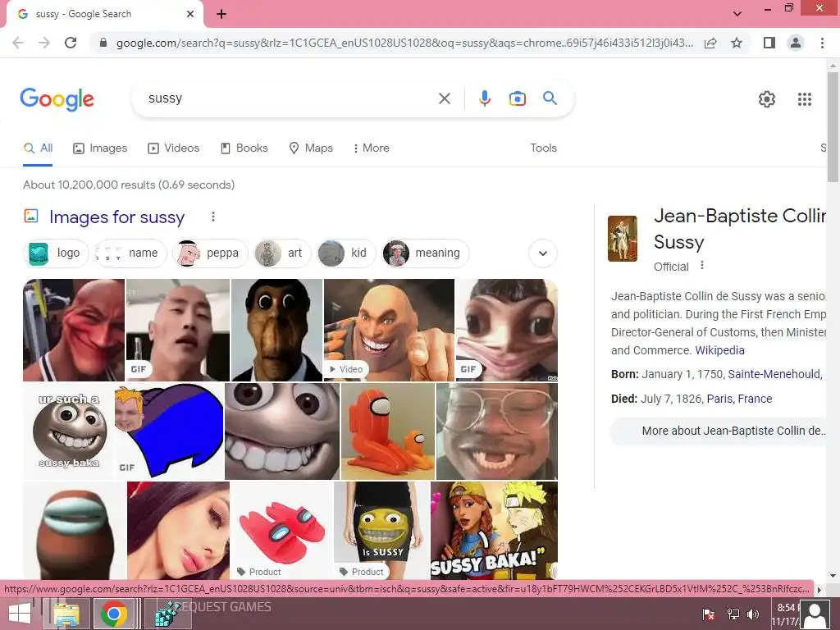Viewport: 840px width, 630px height.
Task: Open Chrome three-dot menu
Action: (822, 43)
